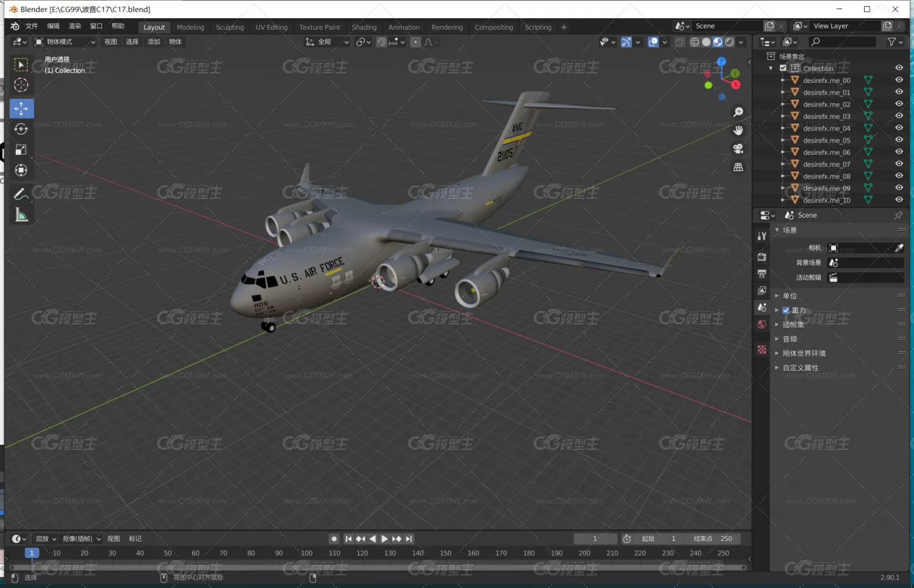Open the 抠像(插帧) keying dropdown

82,539
